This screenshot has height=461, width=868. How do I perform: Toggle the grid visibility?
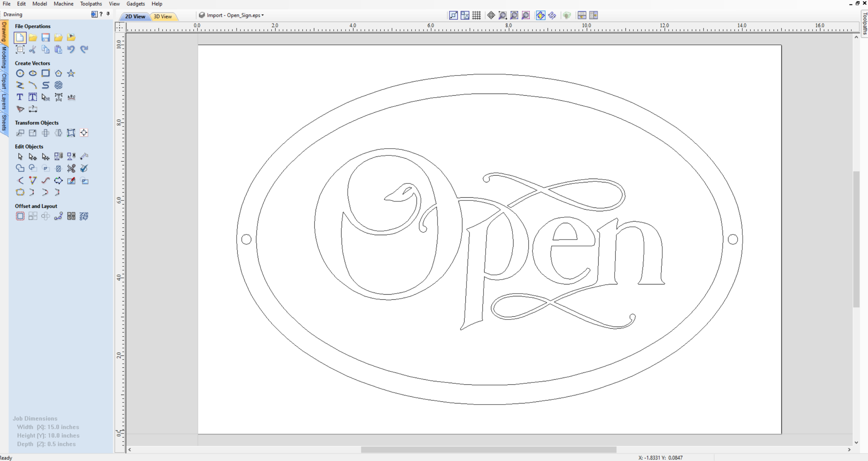click(x=476, y=15)
